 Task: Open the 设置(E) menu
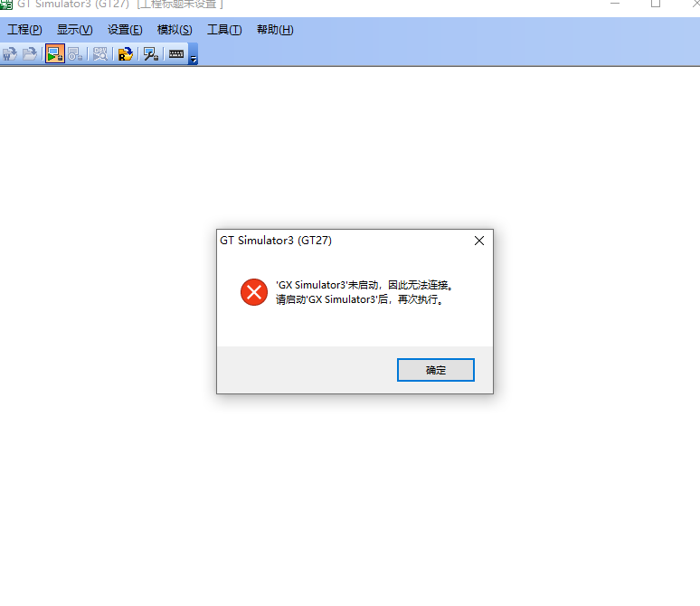(125, 30)
